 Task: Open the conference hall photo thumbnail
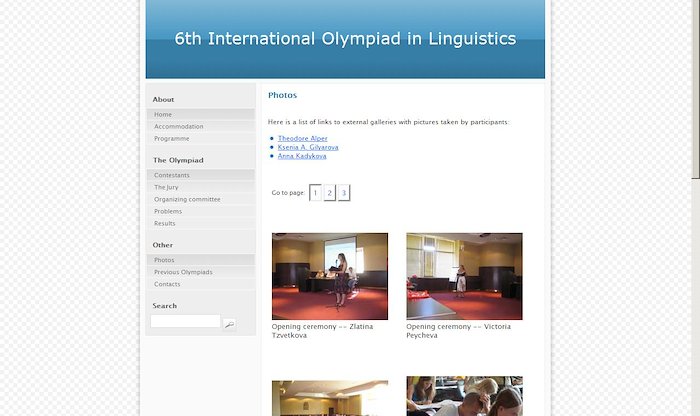(330, 398)
